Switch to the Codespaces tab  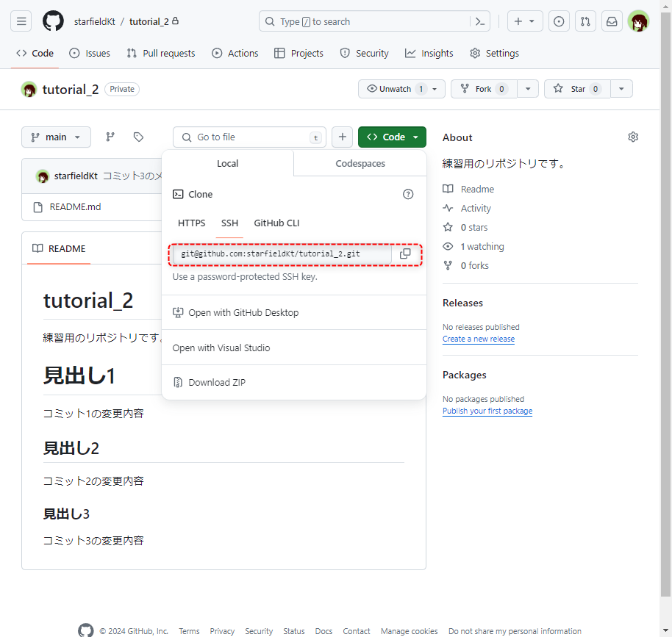pyautogui.click(x=360, y=164)
